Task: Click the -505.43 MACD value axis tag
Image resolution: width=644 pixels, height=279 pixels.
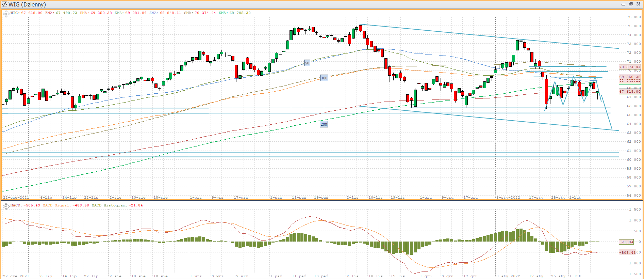Action: tap(627, 252)
